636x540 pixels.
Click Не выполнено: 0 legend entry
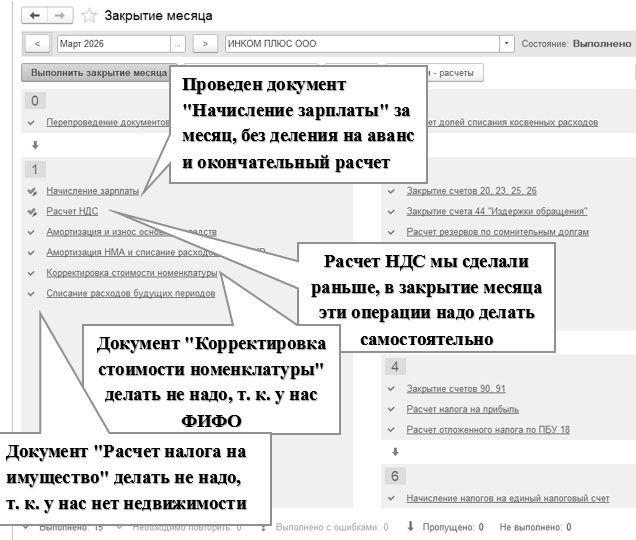(535, 527)
